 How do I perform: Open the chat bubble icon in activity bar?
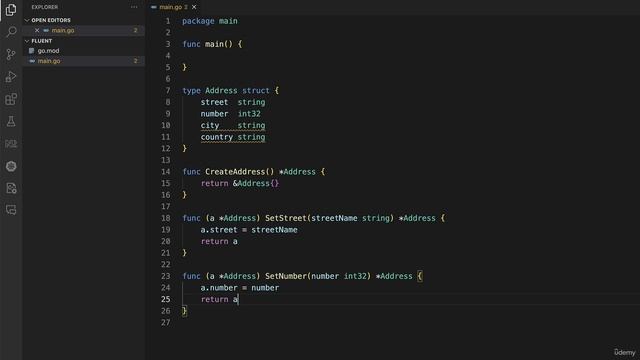(x=11, y=210)
